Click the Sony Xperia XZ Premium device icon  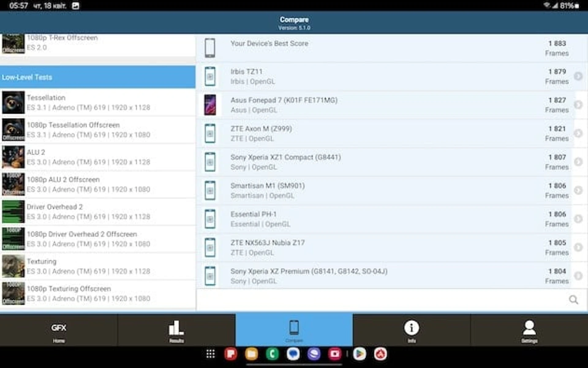coord(210,276)
